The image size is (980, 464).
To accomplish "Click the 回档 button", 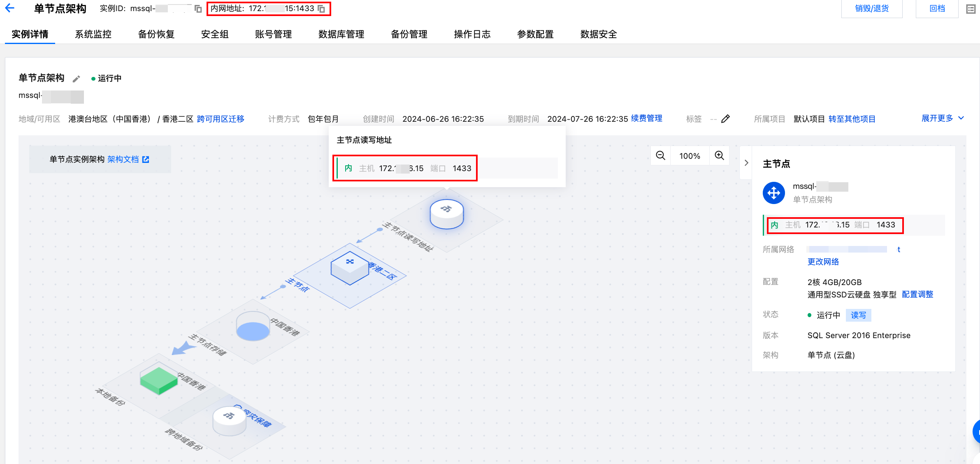I will pyautogui.click(x=937, y=9).
